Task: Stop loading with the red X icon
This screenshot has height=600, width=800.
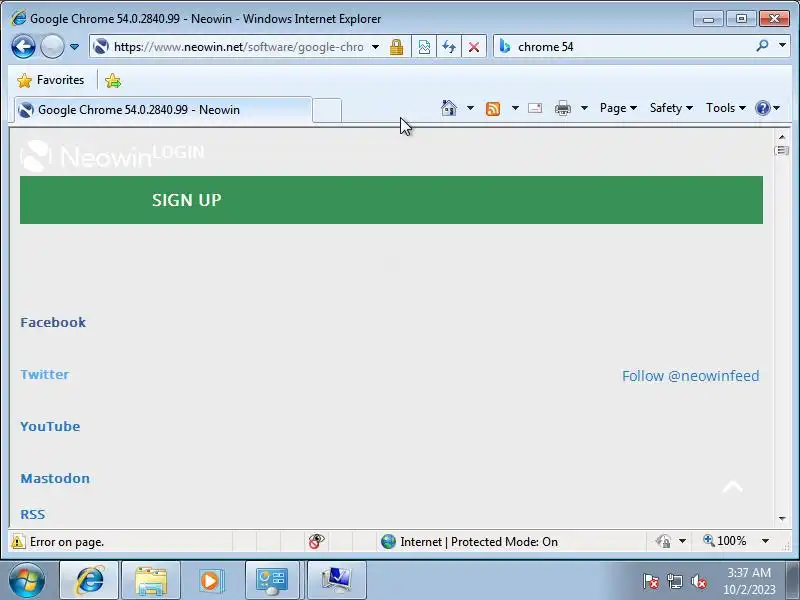Action: pyautogui.click(x=473, y=47)
